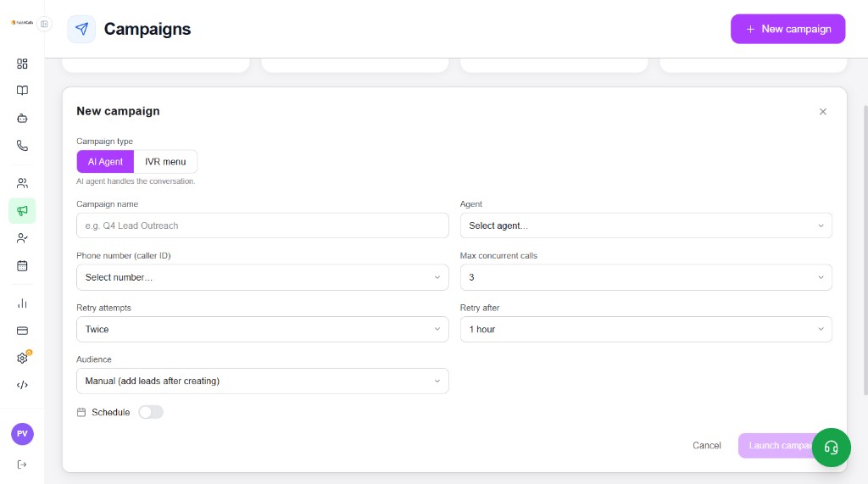This screenshot has width=868, height=484.
Task: Click the 'Retry attempts' label
Action: [103, 308]
